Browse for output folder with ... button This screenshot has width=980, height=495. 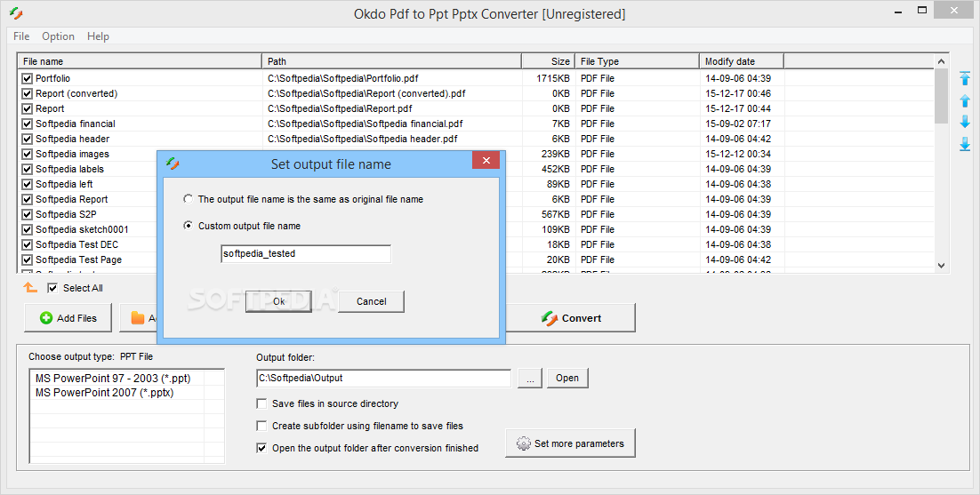tap(530, 379)
